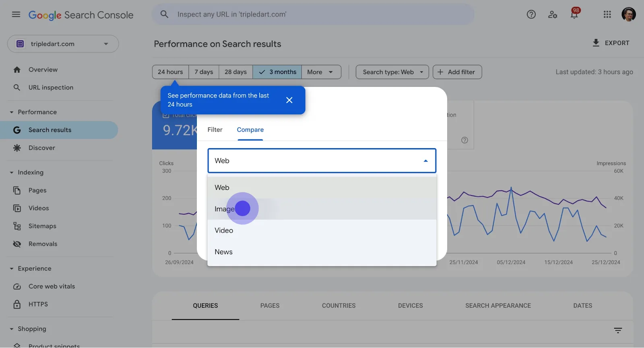Screen dimensions: 644x348
Task: Click the Sitemaps tree icon
Action: 17,226
